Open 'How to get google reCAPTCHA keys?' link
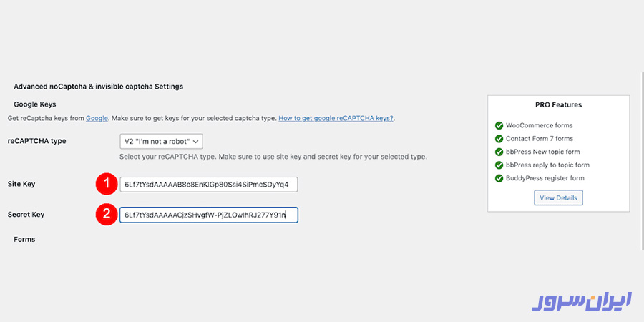Image resolution: width=644 pixels, height=322 pixels. click(336, 118)
